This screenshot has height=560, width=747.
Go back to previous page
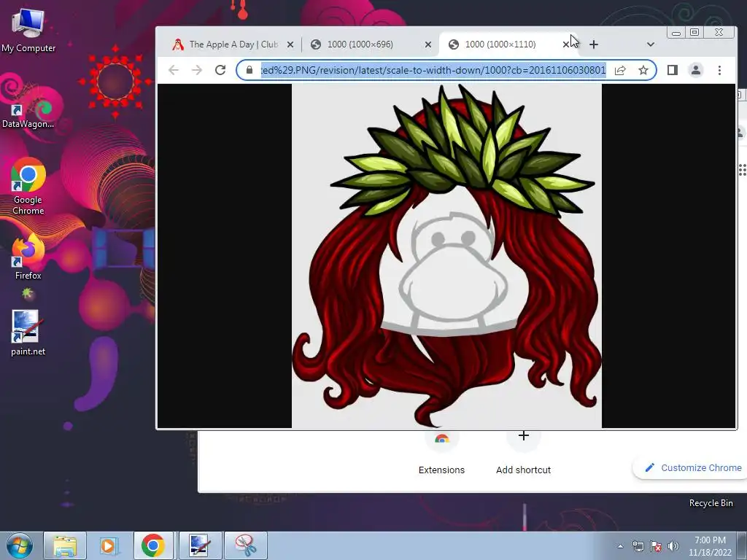tap(174, 70)
